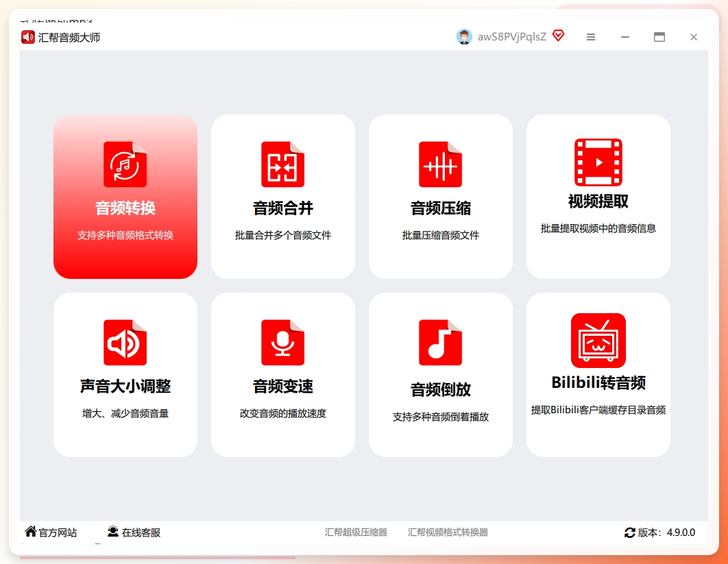Maximize the 汇帮音频大师 window
The height and width of the screenshot is (564, 728).
pos(659,37)
